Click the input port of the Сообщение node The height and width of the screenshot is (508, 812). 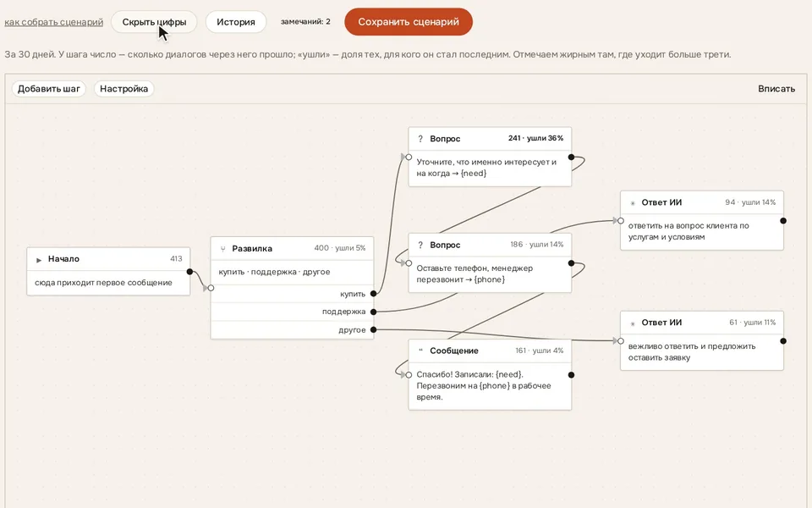coord(409,375)
